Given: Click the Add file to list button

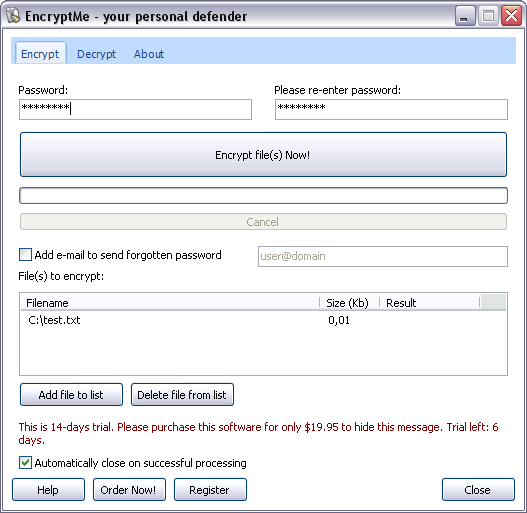Looking at the screenshot, I should pos(71,395).
